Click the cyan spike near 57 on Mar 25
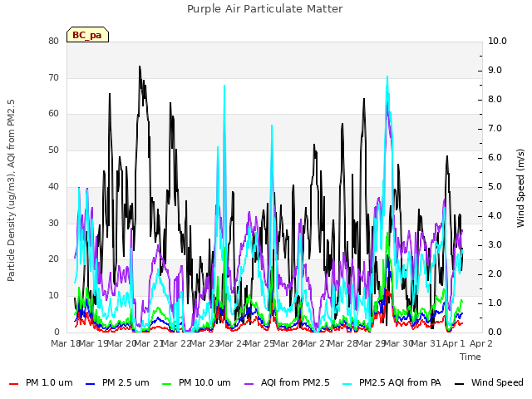This screenshot has width=532, height=399. (272, 126)
